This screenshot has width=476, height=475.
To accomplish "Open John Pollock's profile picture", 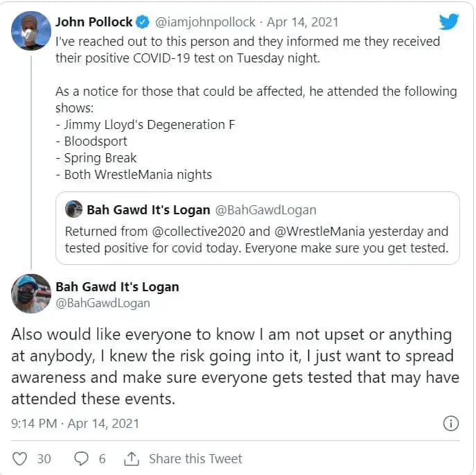I will pyautogui.click(x=30, y=31).
